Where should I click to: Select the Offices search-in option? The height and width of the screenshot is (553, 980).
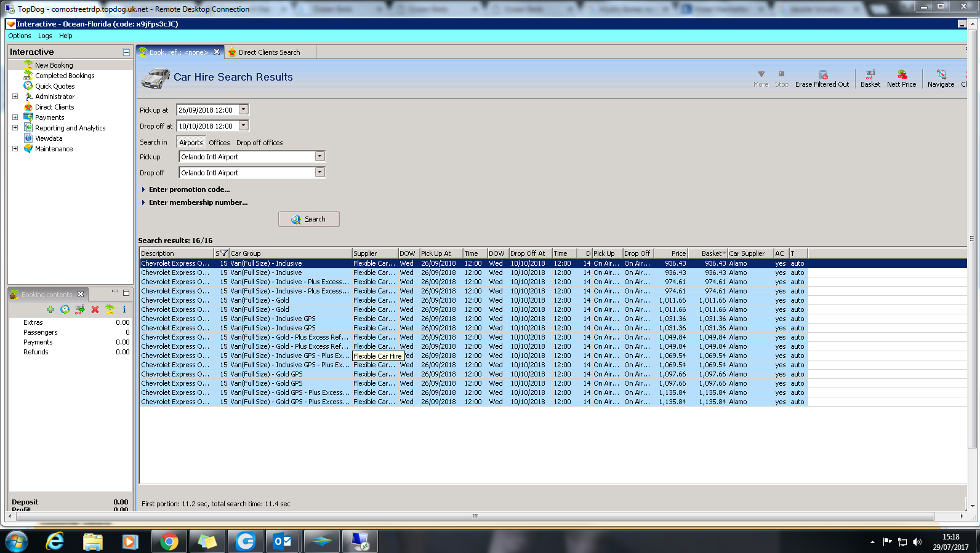[x=219, y=143]
